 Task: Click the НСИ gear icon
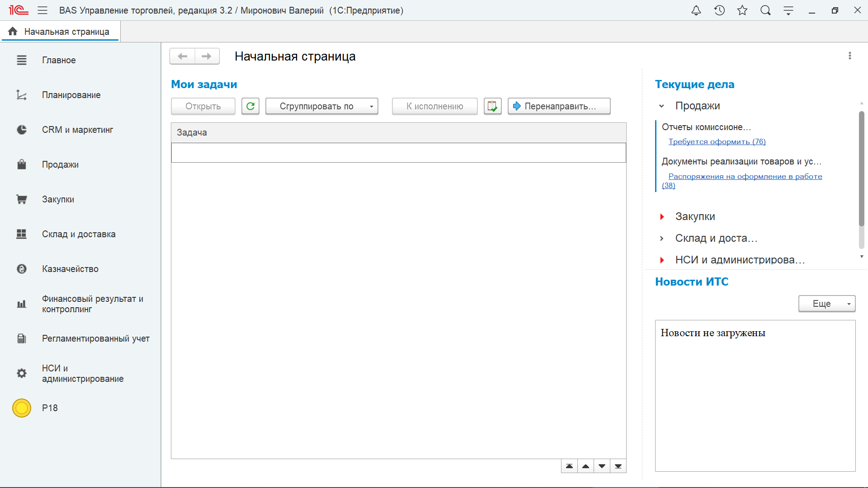[22, 373]
